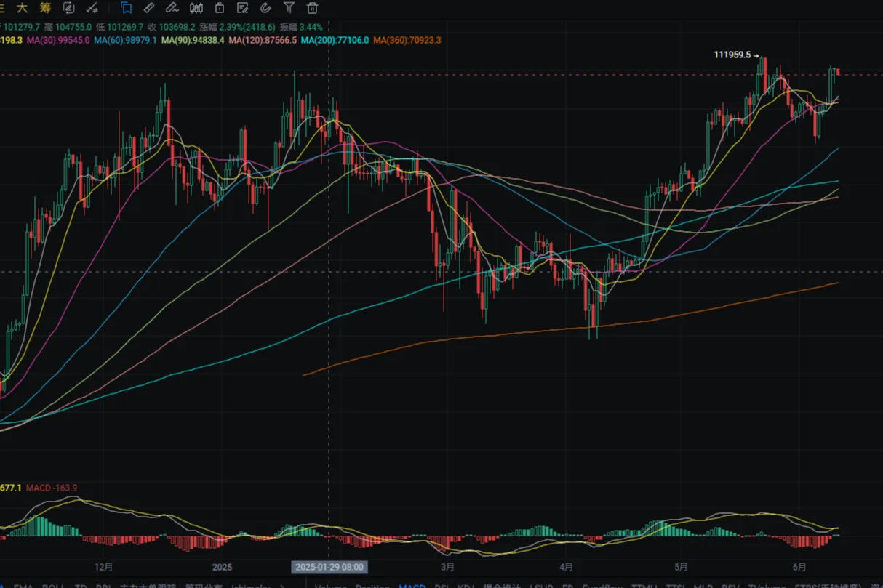
Task: Click the MA(200) indicator label
Action: tap(335, 40)
